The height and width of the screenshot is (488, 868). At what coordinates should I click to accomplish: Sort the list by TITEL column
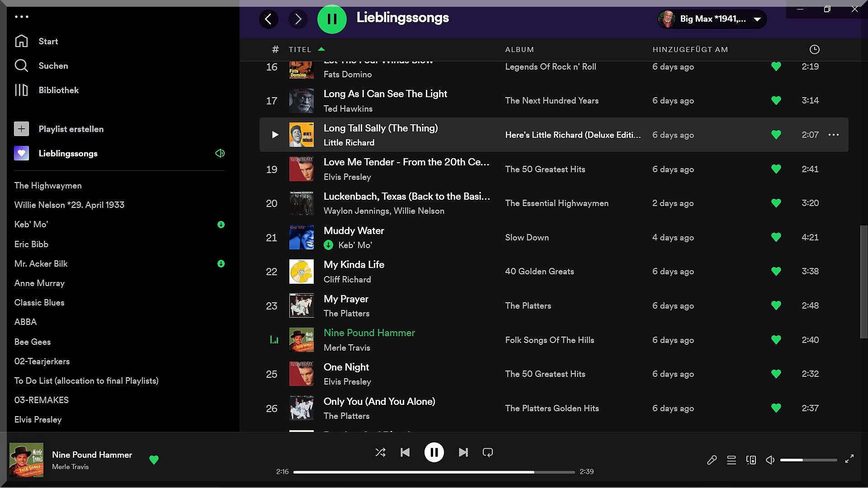tap(300, 50)
